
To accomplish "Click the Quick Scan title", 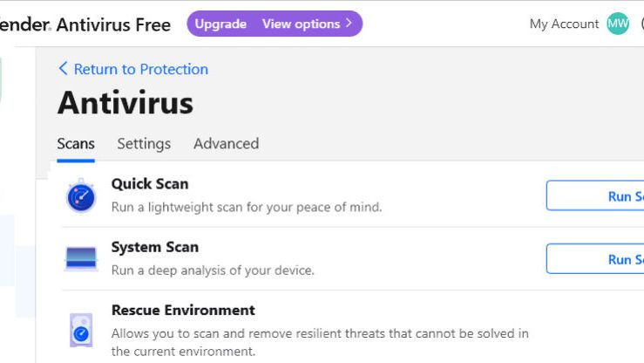I will pos(150,184).
